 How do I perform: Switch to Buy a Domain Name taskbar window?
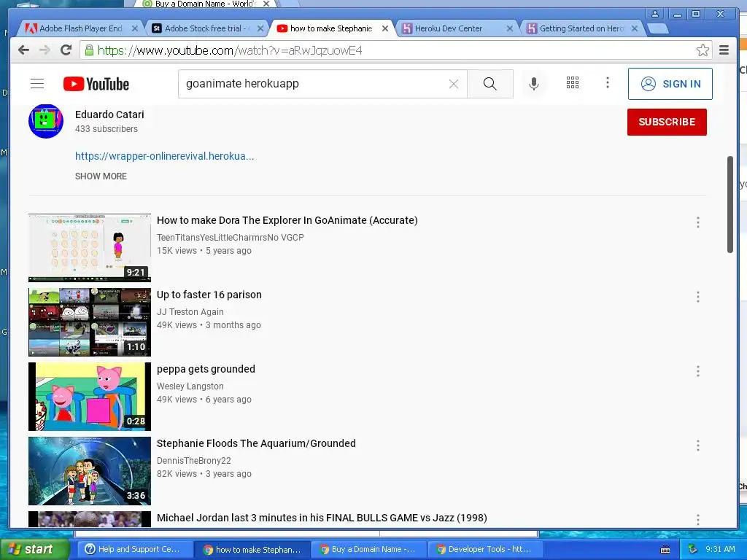click(x=369, y=549)
